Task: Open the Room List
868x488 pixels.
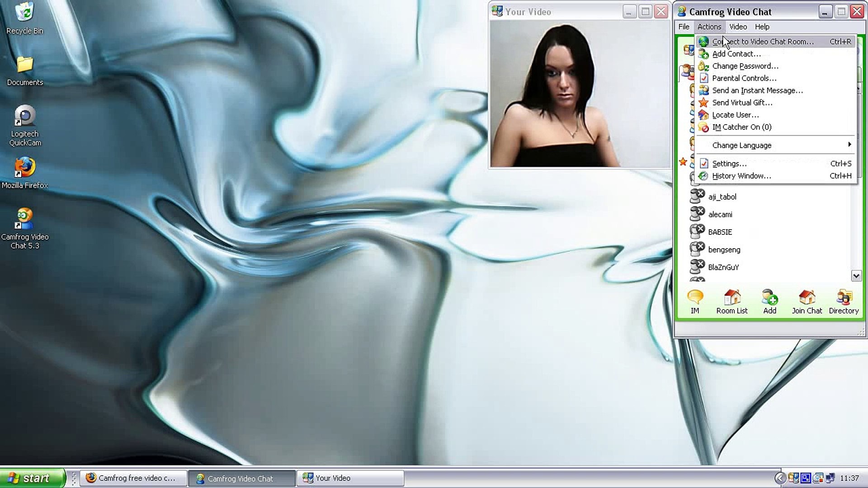Action: 732,300
